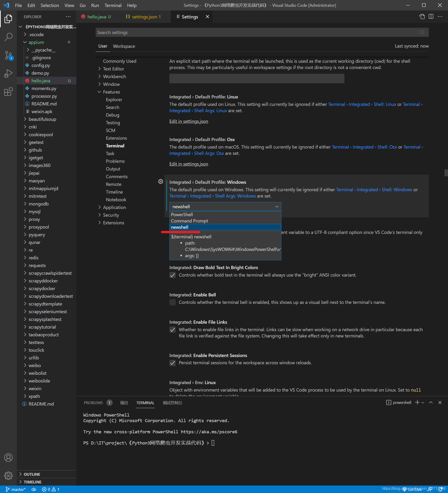Select PowerShell from the profile dropdown

[x=182, y=215]
